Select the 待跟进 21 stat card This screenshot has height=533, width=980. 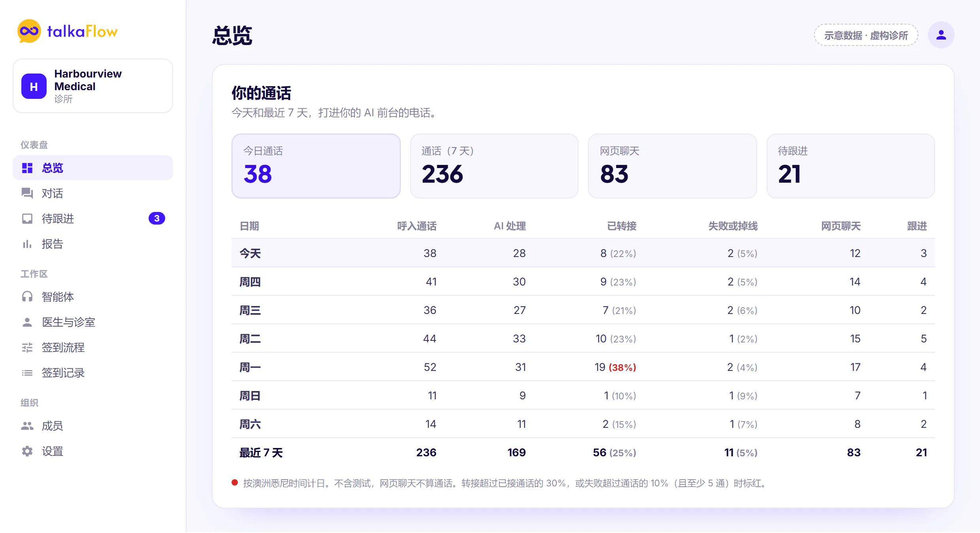[851, 166]
